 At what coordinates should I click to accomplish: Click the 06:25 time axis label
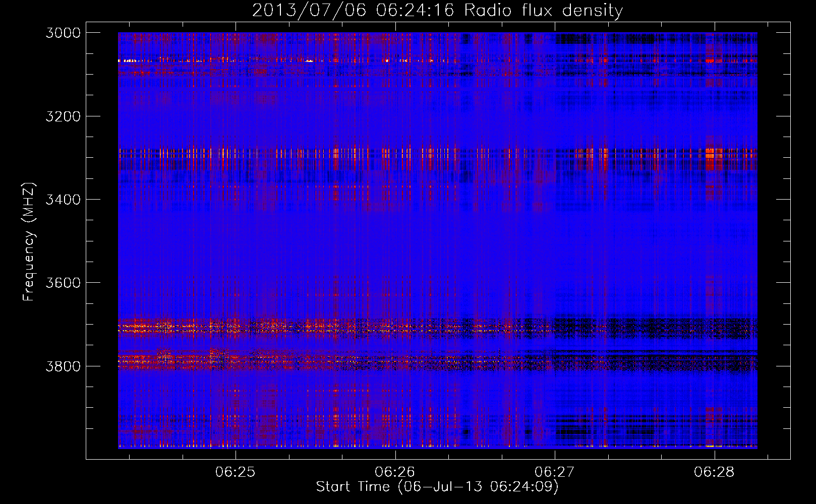[236, 472]
